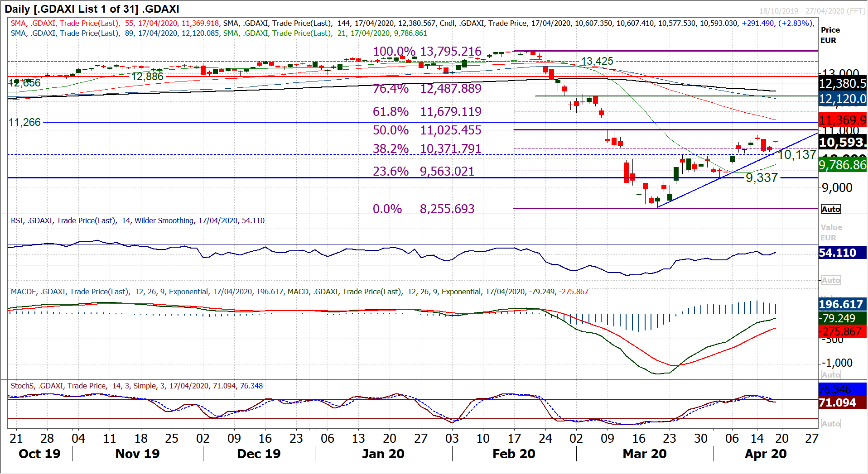Click the MACD signal value tag -275.867

tap(843, 331)
